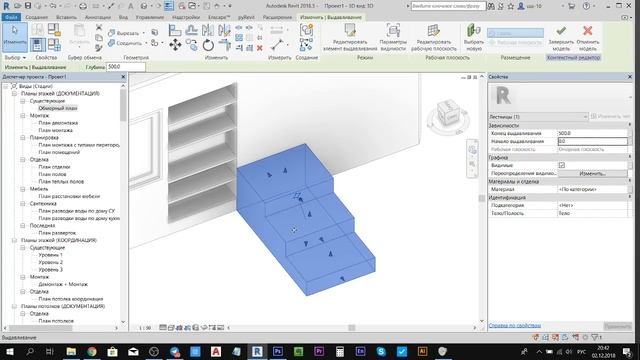Screen dimensions: 640x360
Task: Open the Выбор dropdown under Modify tool
Action: tap(15, 58)
